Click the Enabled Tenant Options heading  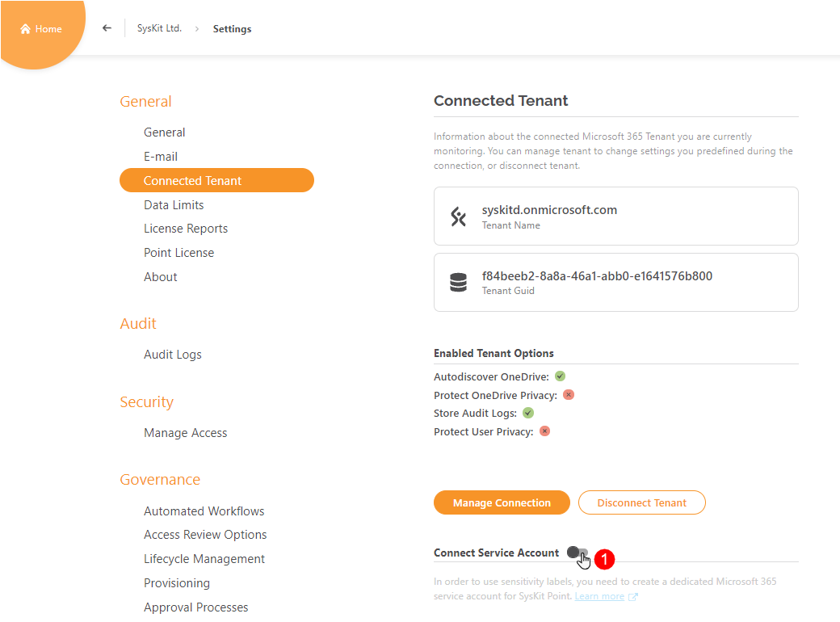coord(493,354)
